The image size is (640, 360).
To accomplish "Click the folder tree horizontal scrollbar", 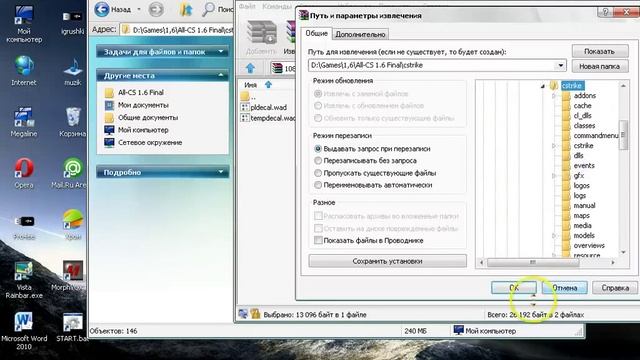I will click(x=533, y=262).
